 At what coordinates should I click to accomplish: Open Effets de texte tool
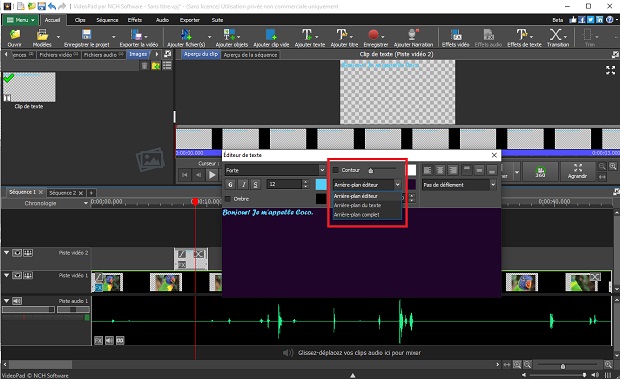pyautogui.click(x=522, y=35)
